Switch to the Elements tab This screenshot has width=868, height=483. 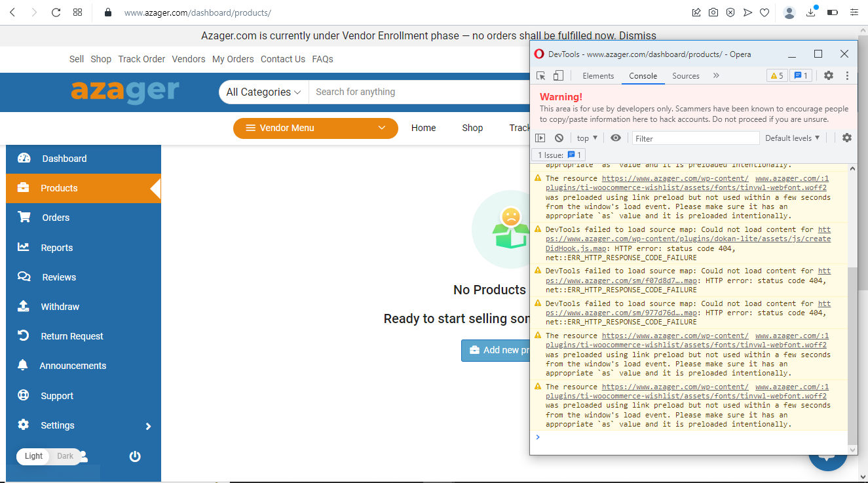coord(598,76)
